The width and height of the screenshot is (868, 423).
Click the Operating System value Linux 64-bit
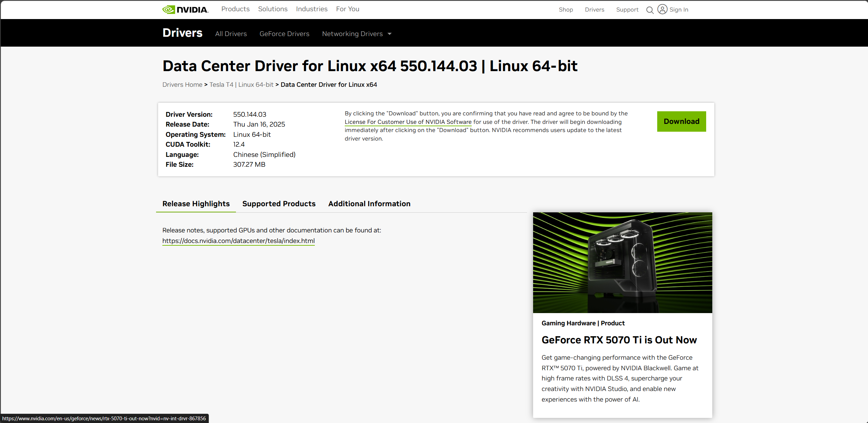click(252, 135)
